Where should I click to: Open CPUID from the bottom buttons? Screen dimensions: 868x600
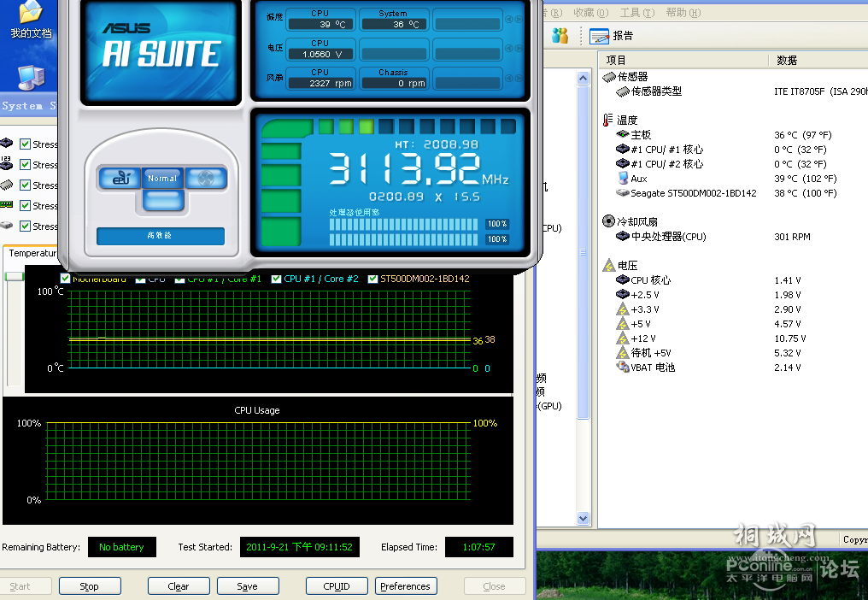coord(337,586)
